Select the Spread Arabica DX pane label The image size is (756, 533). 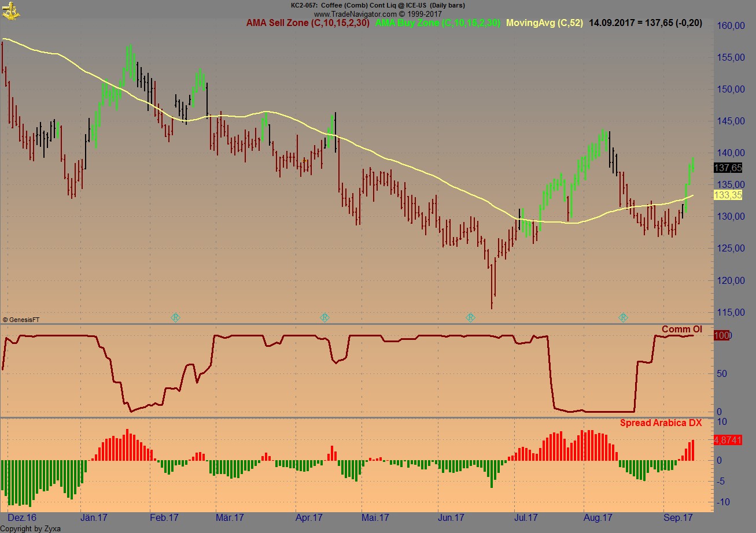click(x=661, y=423)
